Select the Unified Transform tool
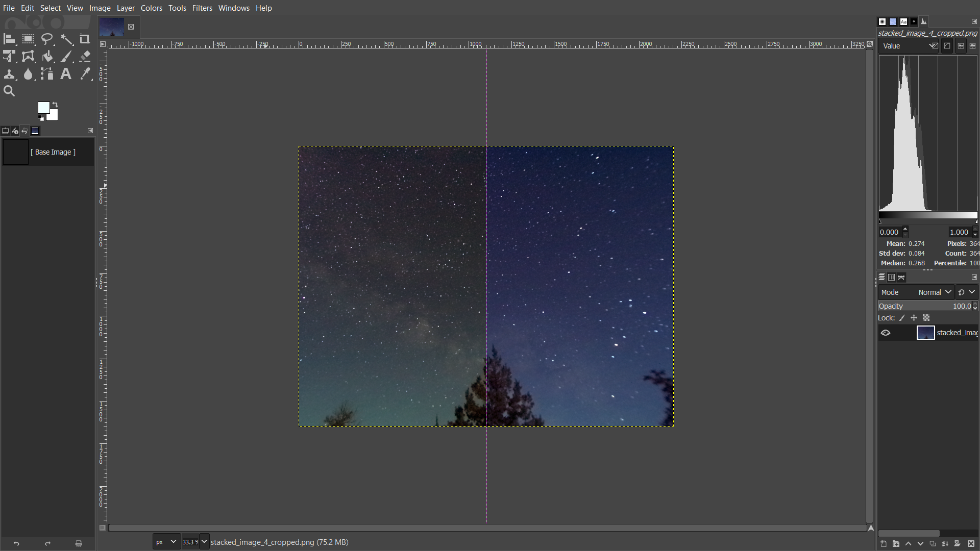This screenshot has height=551, width=980. click(9, 57)
